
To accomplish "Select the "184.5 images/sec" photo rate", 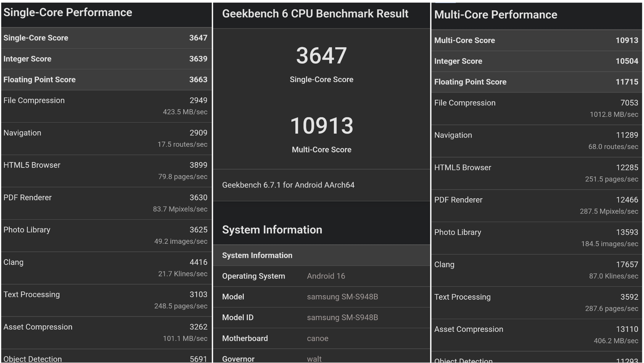I will [610, 244].
